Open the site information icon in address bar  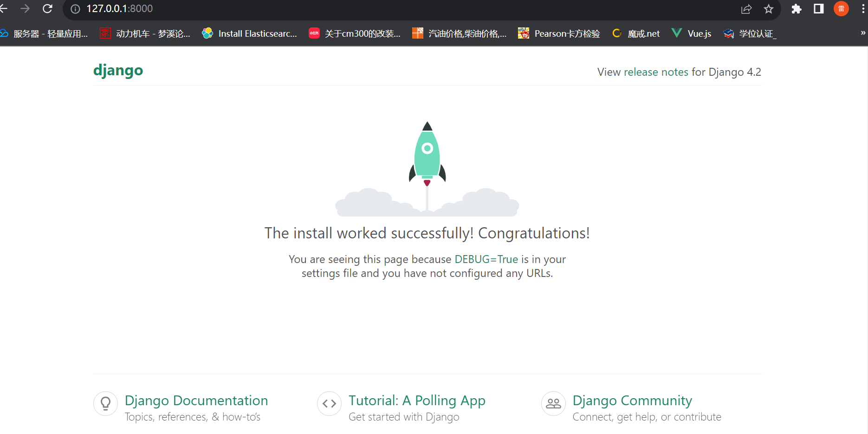click(x=75, y=9)
